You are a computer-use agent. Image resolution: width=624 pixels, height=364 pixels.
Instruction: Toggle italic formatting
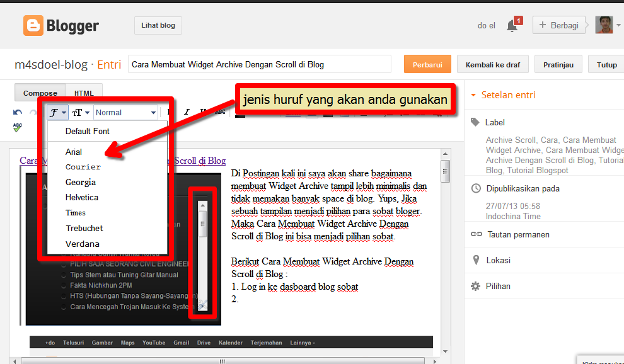[x=187, y=112]
